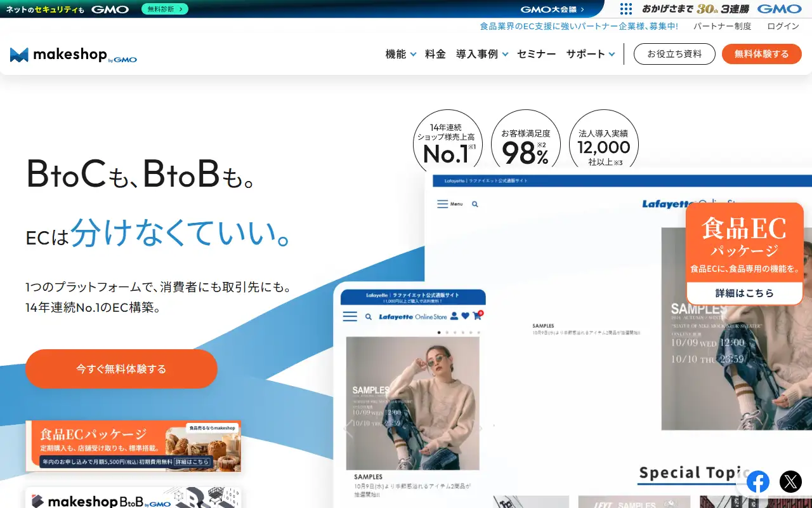Open the 食品ECパッケージ promo banner
Image resolution: width=812 pixels, height=508 pixels.
point(133,446)
